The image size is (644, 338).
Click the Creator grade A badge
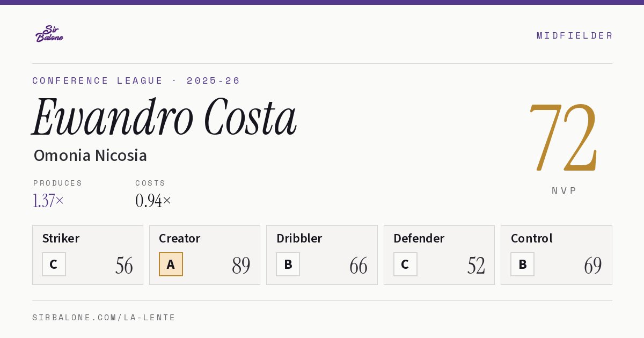click(x=171, y=264)
